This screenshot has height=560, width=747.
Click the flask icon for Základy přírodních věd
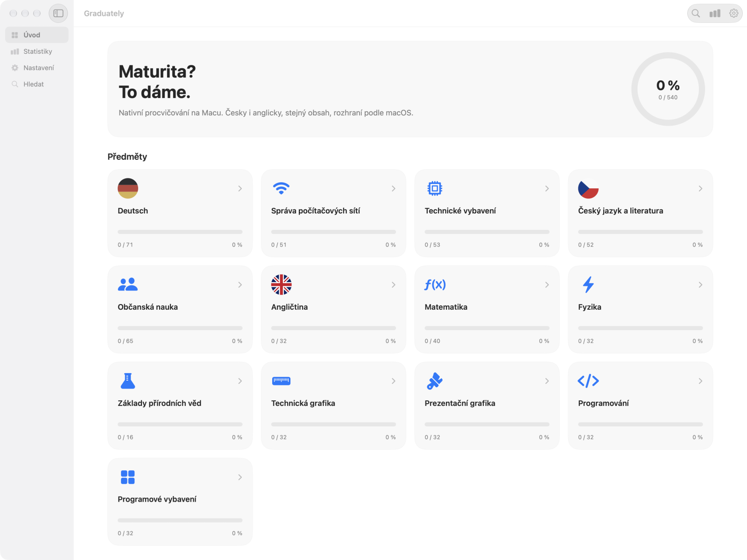pos(128,381)
